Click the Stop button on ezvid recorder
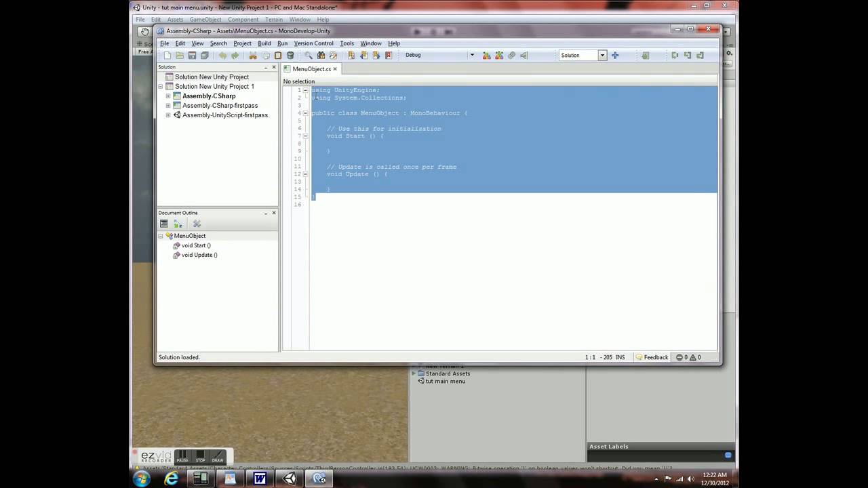Image resolution: width=868 pixels, height=488 pixels. (x=200, y=457)
